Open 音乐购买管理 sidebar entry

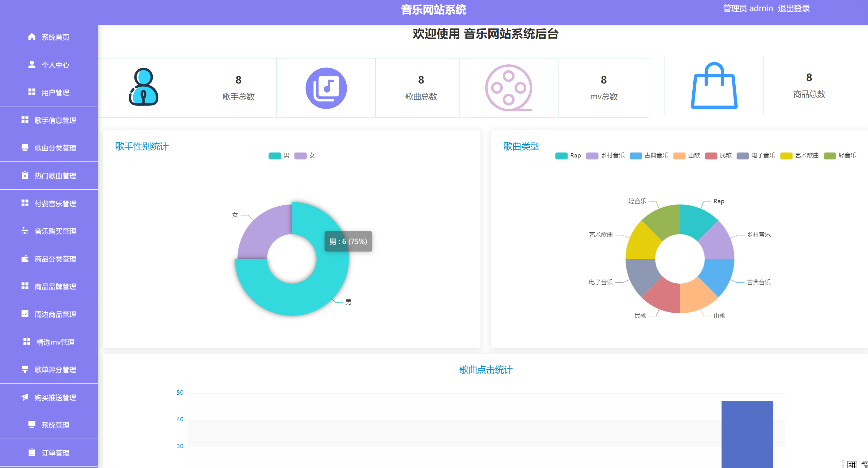coord(49,231)
